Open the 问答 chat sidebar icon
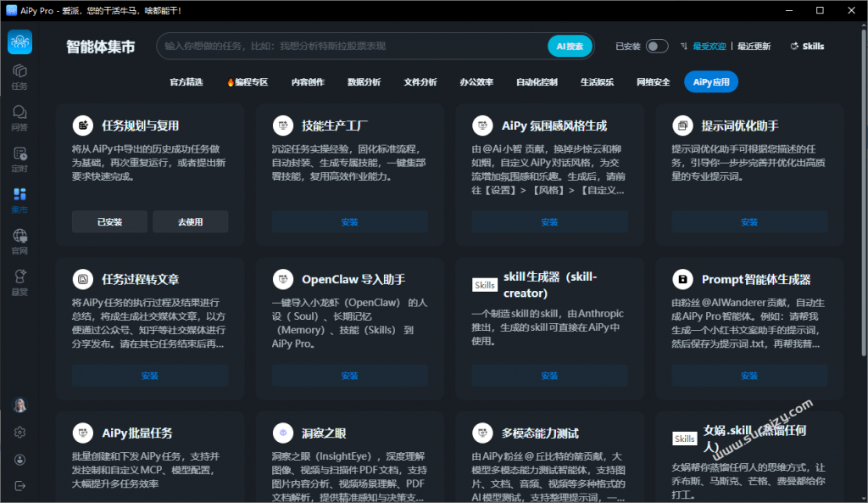 tap(20, 118)
